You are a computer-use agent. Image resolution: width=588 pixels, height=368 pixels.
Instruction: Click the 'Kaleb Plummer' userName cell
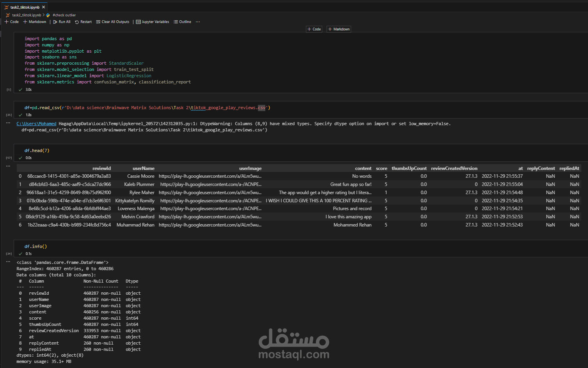(x=139, y=184)
